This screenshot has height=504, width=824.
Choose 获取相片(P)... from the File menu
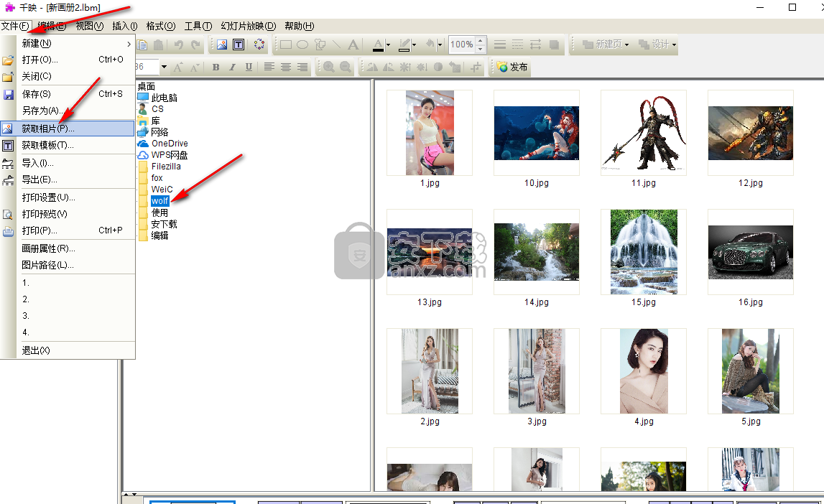click(x=68, y=129)
